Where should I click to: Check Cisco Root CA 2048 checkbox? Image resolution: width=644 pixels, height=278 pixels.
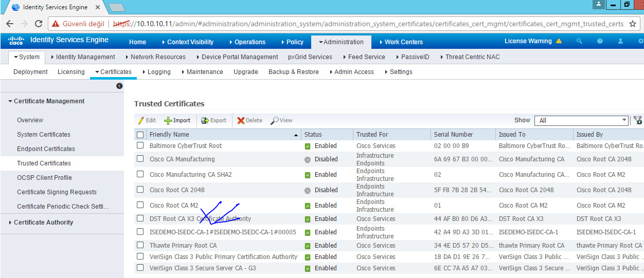[140, 190]
